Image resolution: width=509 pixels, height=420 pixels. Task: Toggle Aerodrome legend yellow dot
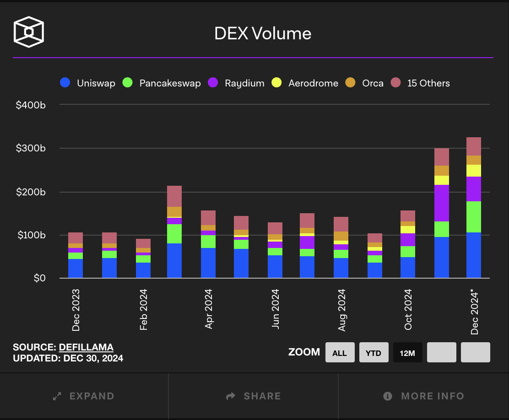point(276,82)
